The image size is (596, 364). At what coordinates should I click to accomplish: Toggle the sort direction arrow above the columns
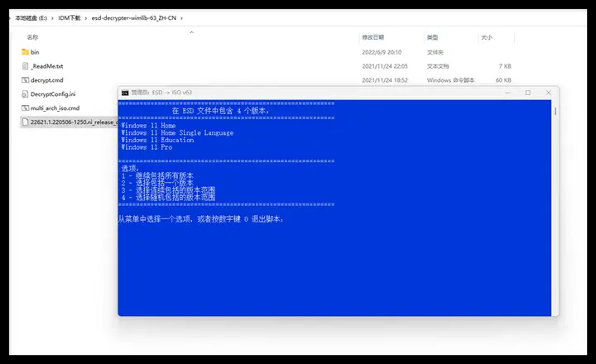coord(191,32)
